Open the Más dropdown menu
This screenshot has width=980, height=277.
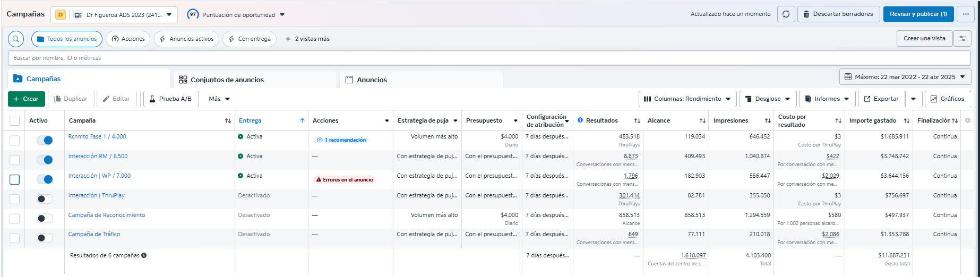click(219, 99)
